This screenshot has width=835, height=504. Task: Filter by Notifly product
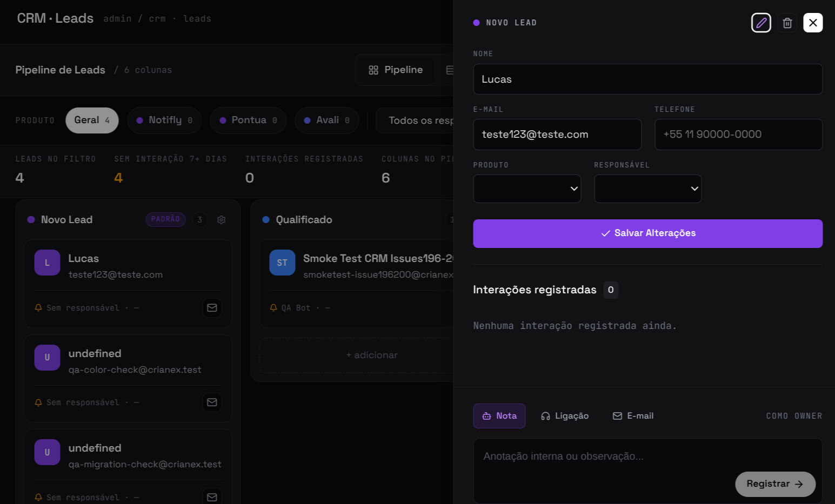click(164, 120)
